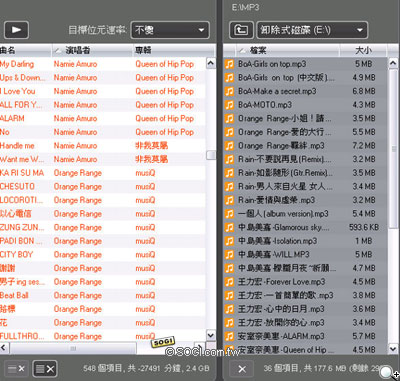Select file 安室奈美惠-Queen of Hip
Screen dimensions: 400x381
pyautogui.click(x=305, y=350)
